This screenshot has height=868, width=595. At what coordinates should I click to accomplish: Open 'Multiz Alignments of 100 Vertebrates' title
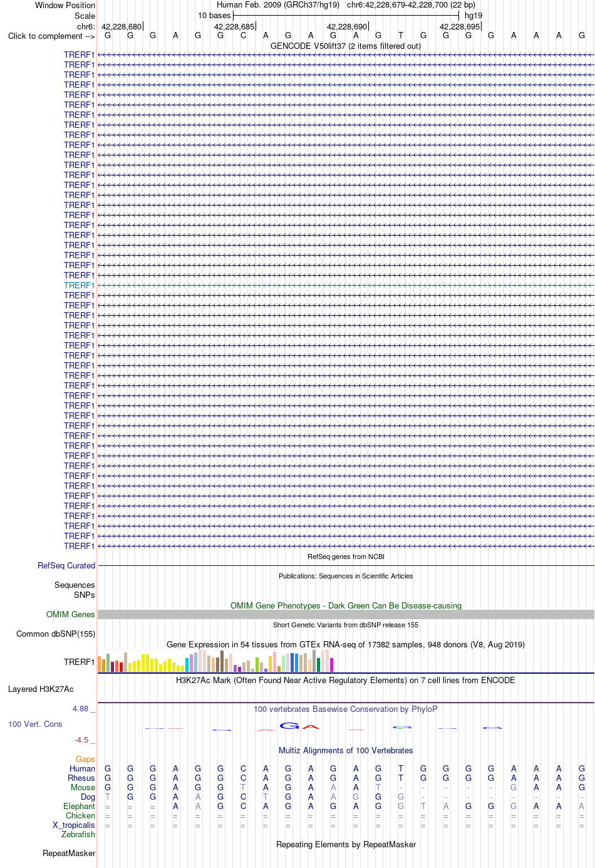click(x=346, y=750)
